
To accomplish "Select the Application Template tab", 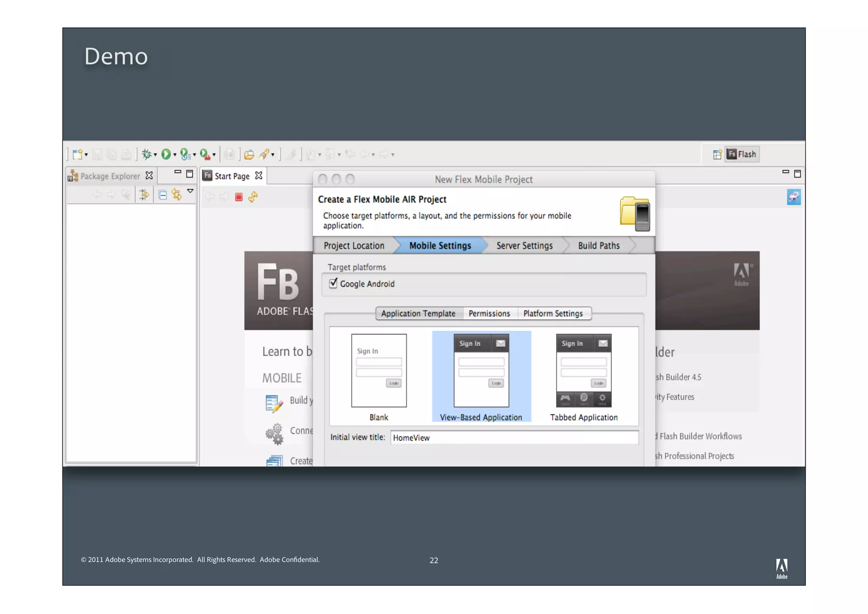I will click(418, 313).
